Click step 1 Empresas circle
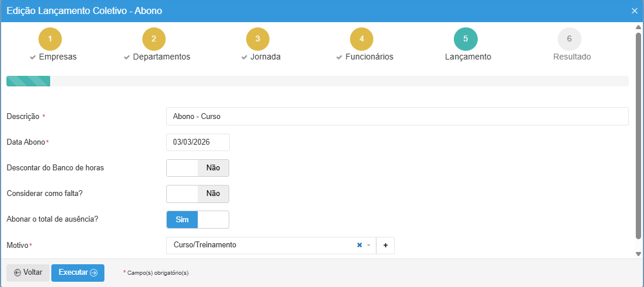The height and width of the screenshot is (287, 644). (x=50, y=39)
